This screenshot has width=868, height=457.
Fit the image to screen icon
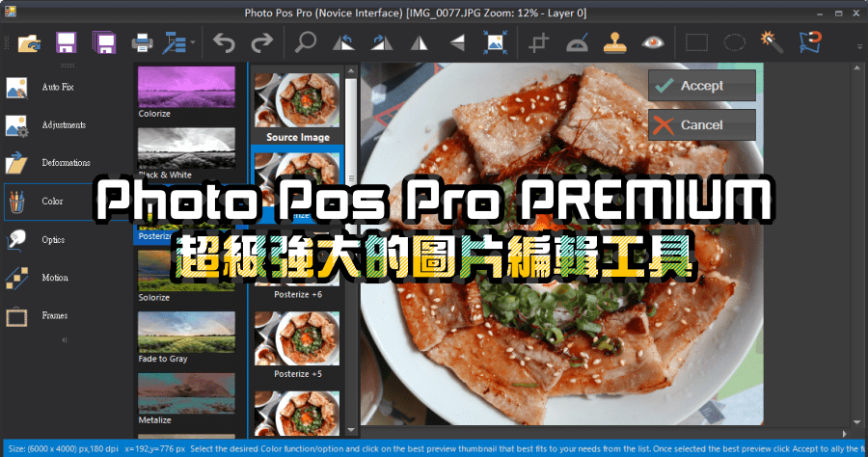click(495, 42)
